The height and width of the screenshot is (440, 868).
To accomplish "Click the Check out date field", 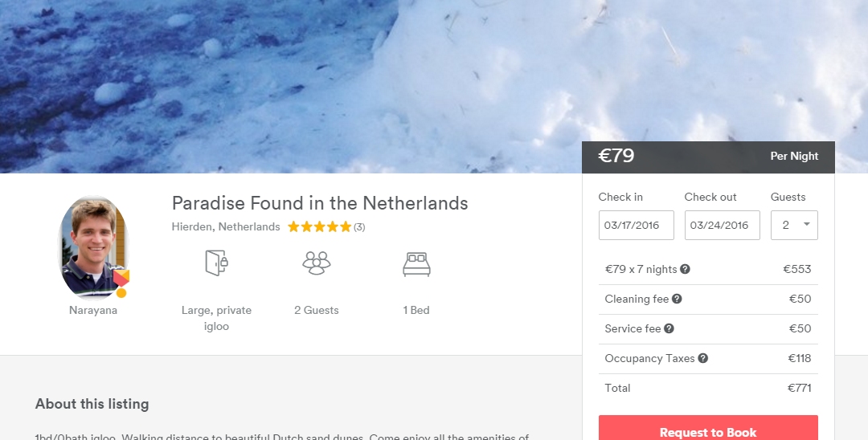I will pyautogui.click(x=722, y=225).
